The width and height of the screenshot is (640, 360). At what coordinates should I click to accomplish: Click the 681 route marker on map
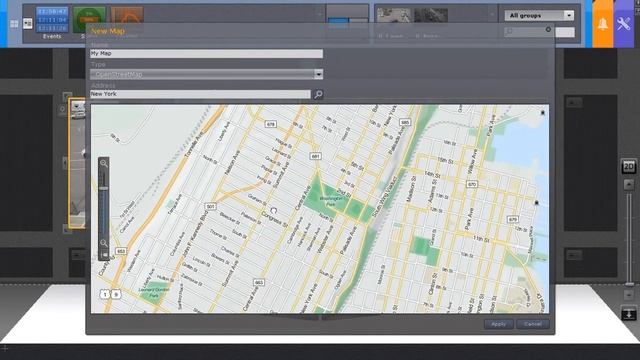[x=316, y=156]
